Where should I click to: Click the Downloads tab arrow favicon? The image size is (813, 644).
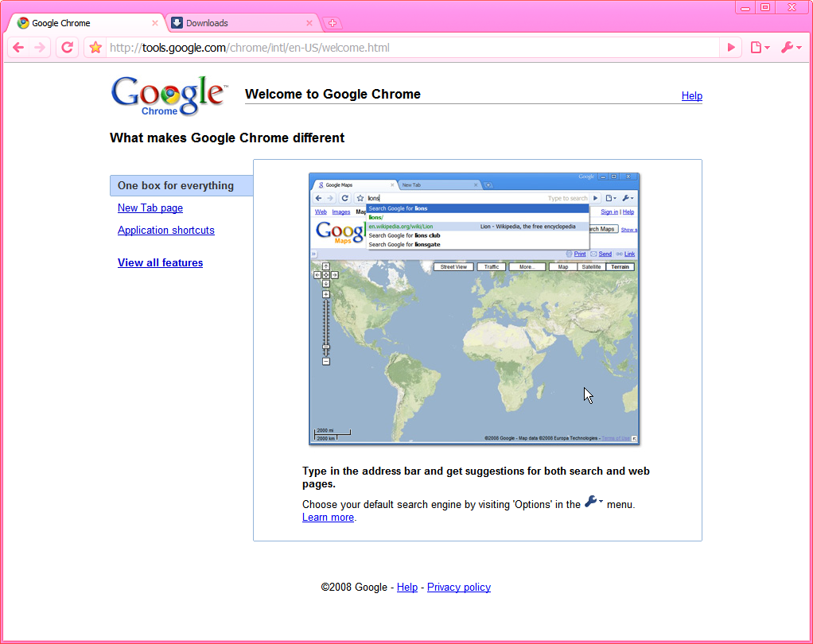coord(177,23)
